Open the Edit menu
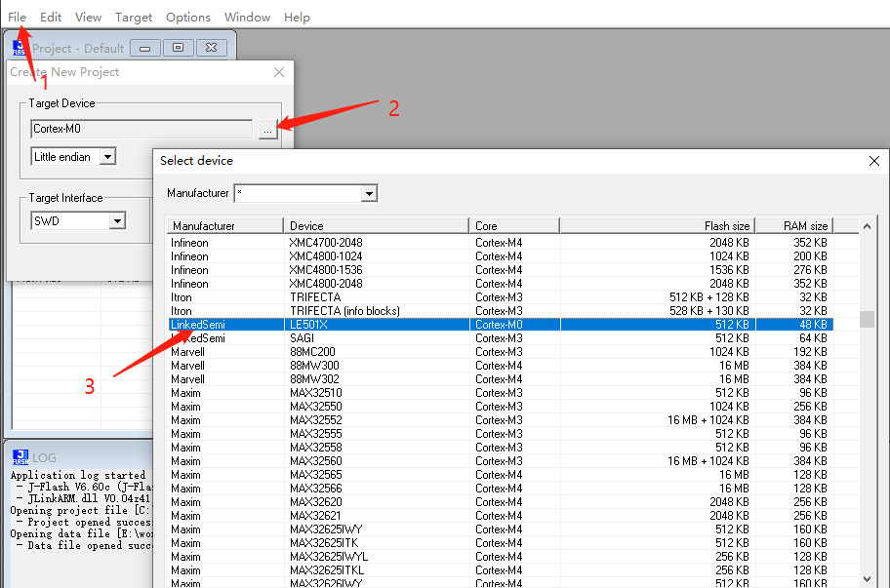 pyautogui.click(x=51, y=17)
